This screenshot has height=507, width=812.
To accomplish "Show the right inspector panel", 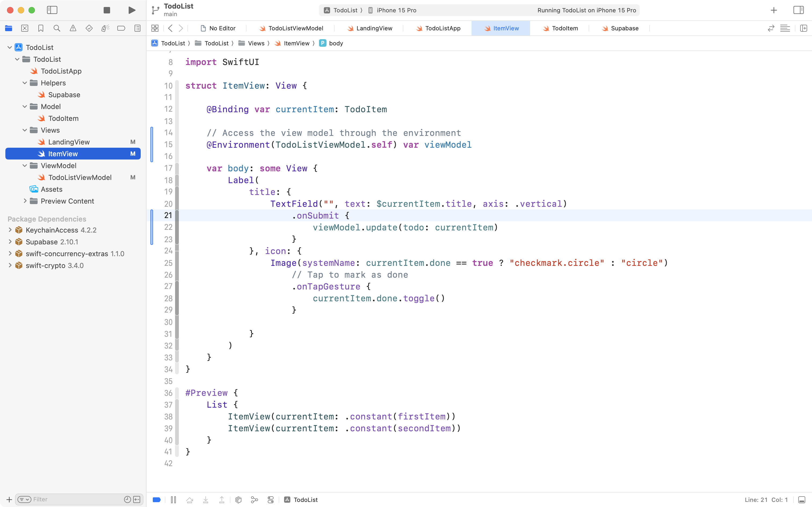I will [798, 10].
